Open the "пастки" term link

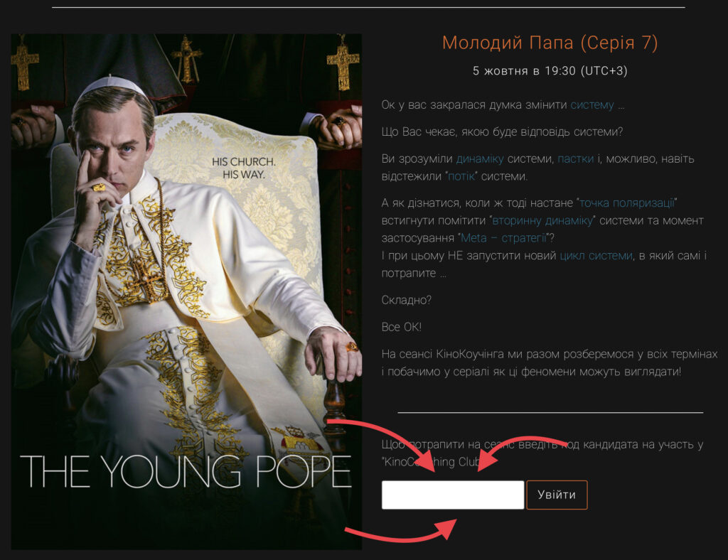(575, 158)
